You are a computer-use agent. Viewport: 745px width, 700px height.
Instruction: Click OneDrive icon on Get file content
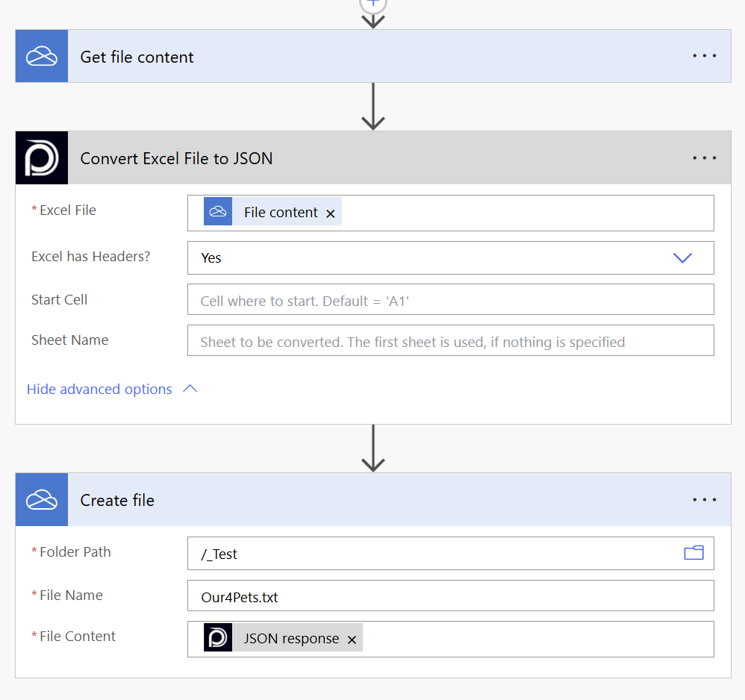(42, 57)
